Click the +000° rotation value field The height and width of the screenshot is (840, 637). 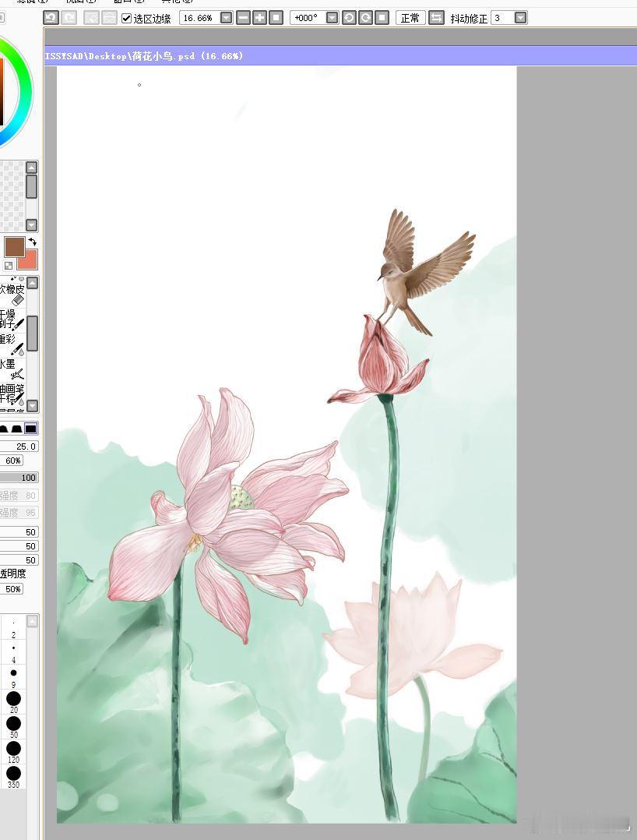click(x=308, y=18)
